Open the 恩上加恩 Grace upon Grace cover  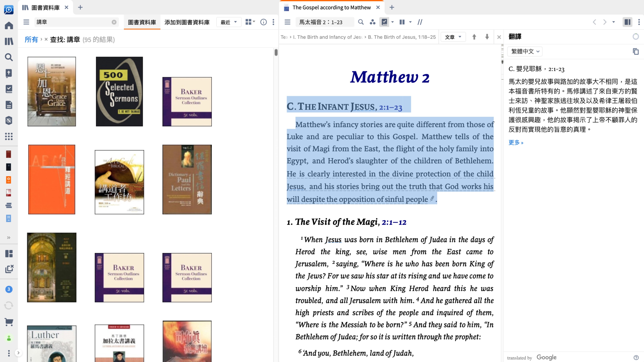tap(51, 92)
